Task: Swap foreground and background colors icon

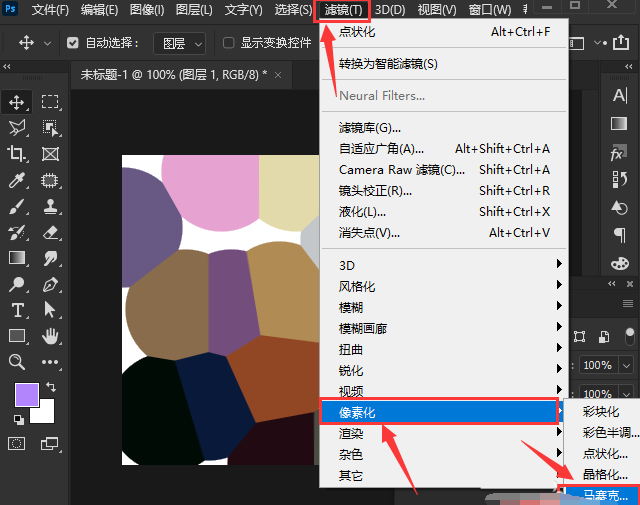Action: [51, 386]
